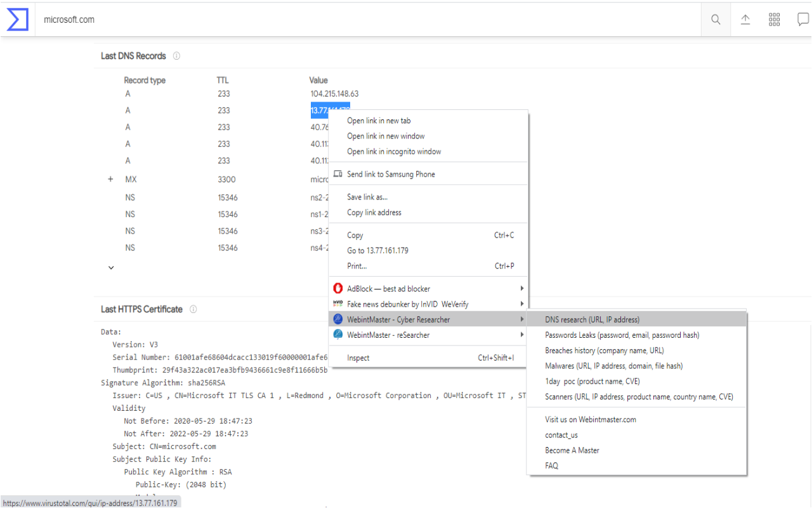
Task: Click the TTL column header
Action: point(223,80)
